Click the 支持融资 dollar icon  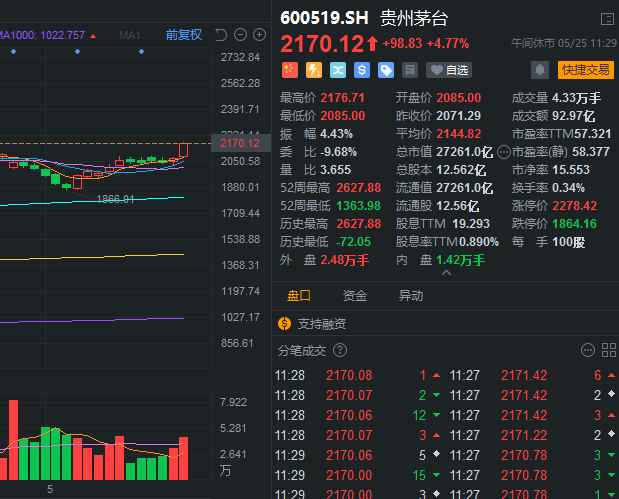pos(285,324)
